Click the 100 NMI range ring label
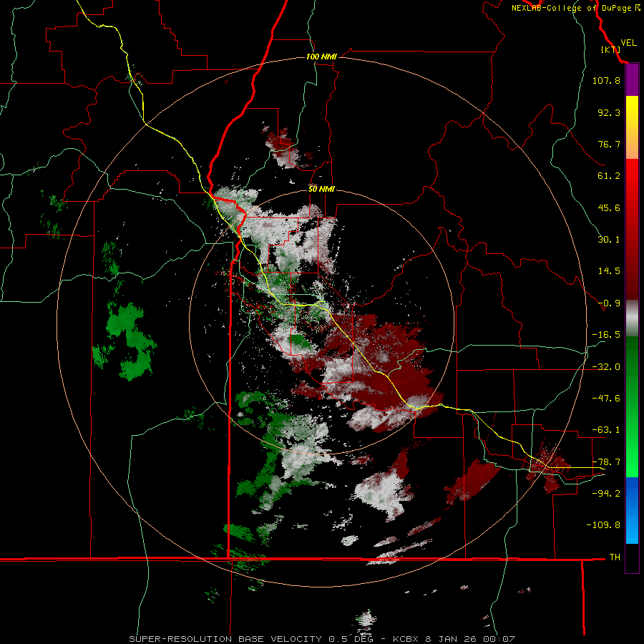The image size is (644, 644). (321, 57)
